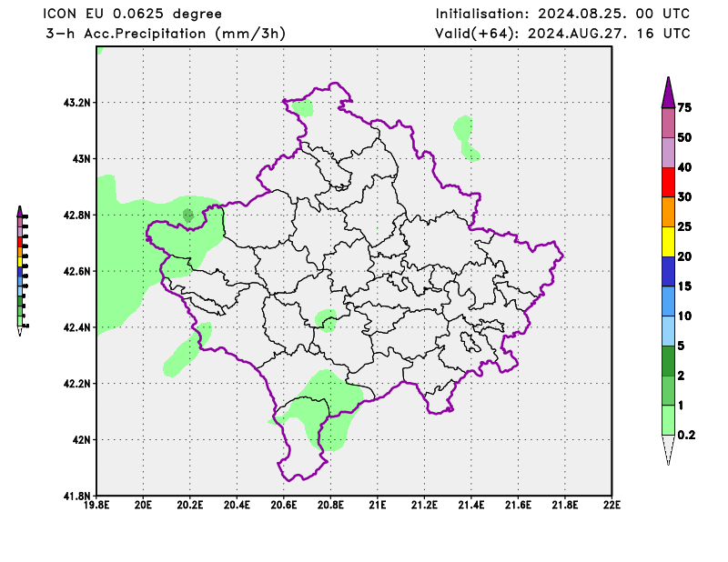This screenshot has width=728, height=562.
Task: Click the 41.8N latitude label
Action: [x=77, y=496]
